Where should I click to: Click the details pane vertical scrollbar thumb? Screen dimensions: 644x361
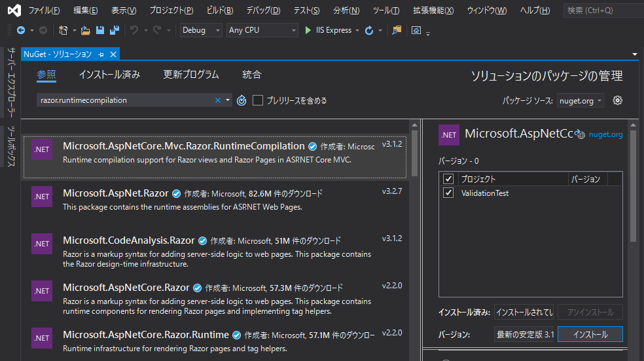[x=633, y=185]
